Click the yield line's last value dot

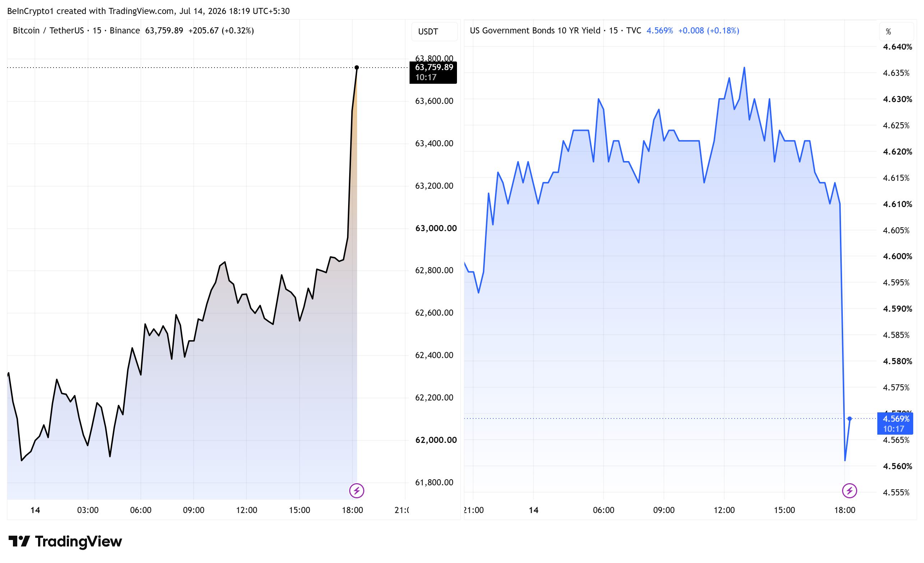[x=849, y=418]
